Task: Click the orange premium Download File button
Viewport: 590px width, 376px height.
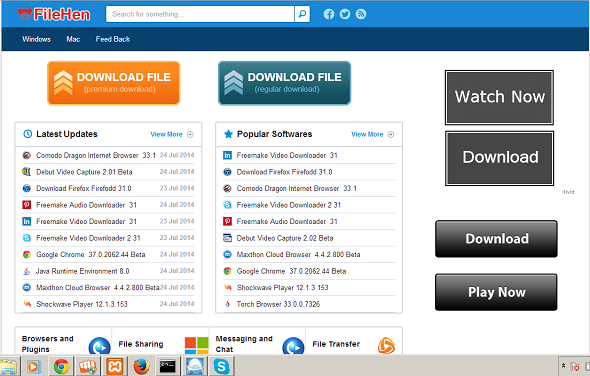Action: click(x=114, y=83)
